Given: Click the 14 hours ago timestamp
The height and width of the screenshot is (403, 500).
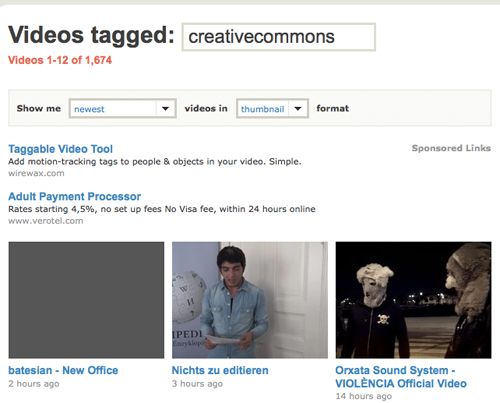Looking at the screenshot, I should pos(364,396).
